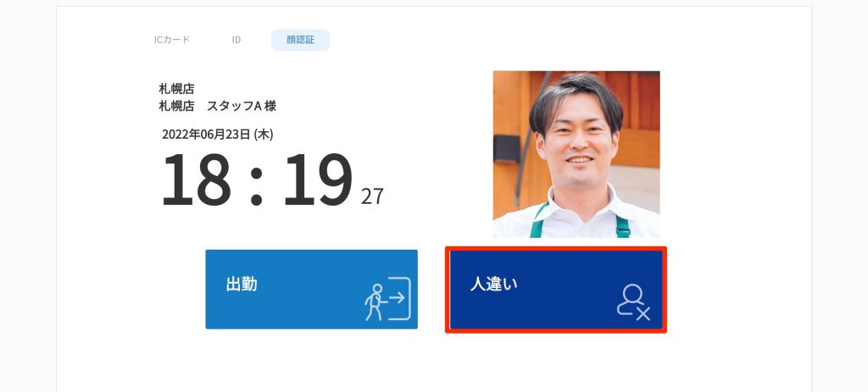Viewport: 868px width, 392px height.
Task: Click the X mark beside the user silhouette
Action: point(643,314)
